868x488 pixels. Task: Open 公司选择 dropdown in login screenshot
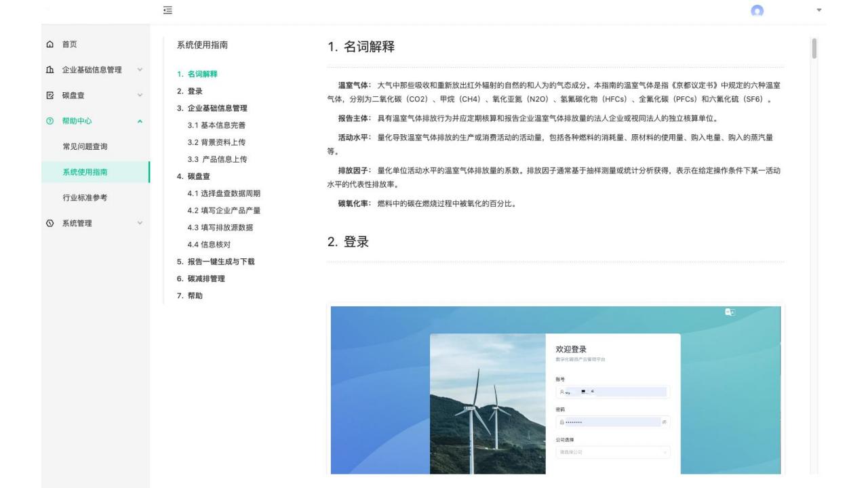[x=612, y=451]
